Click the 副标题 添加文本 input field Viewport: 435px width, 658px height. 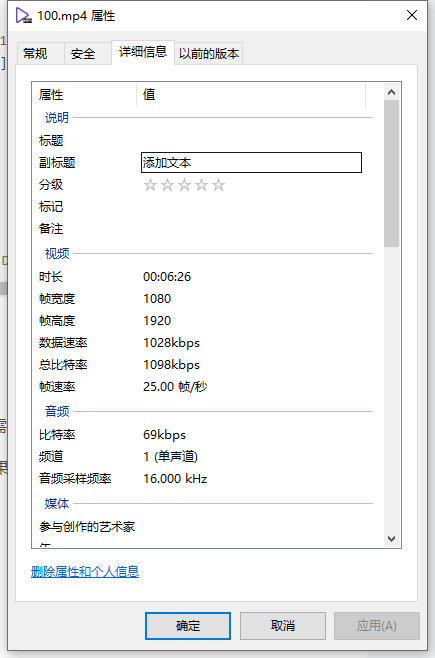[251, 162]
